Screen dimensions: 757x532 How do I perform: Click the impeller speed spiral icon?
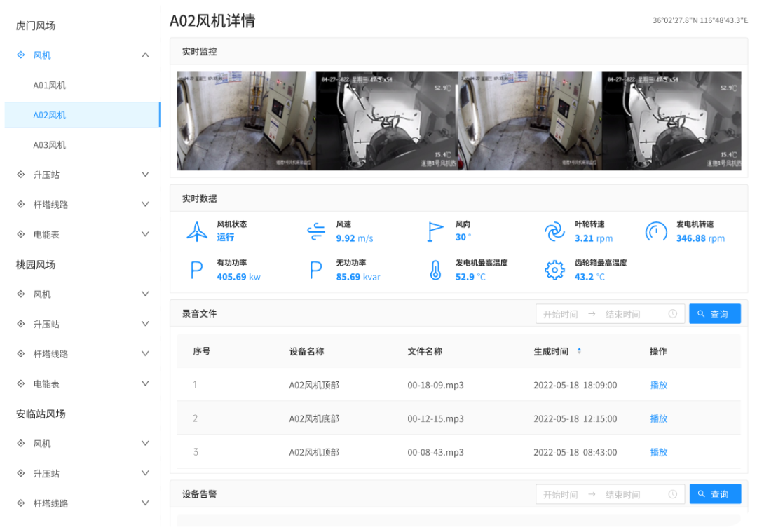tap(554, 231)
